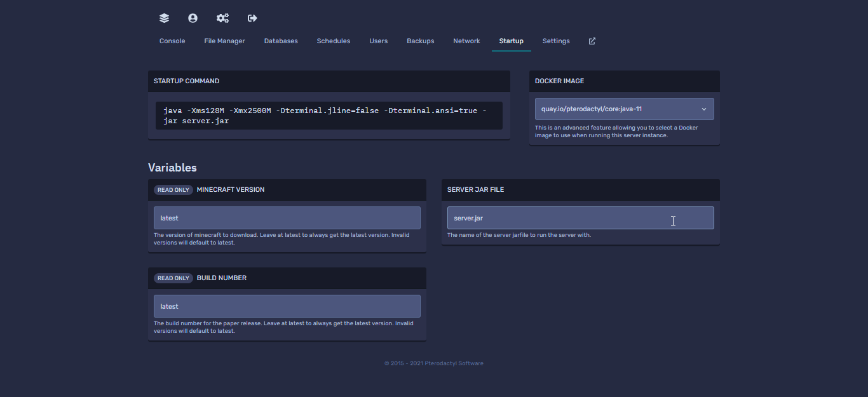Viewport: 868px width, 397px height.
Task: Select the Startup tab
Action: [x=512, y=41]
